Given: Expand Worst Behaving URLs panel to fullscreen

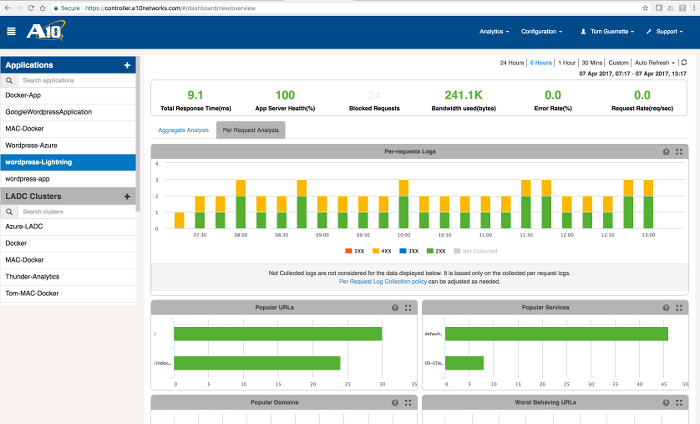Looking at the screenshot, I should tap(679, 403).
